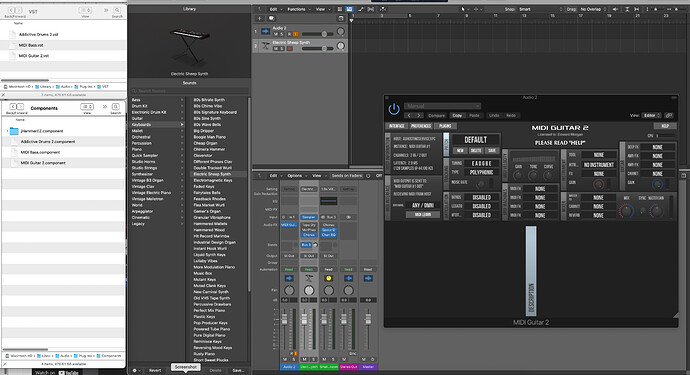Click the Stereo Out channel waveform icon
Image resolution: width=690 pixels, height=375 pixels.
[x=349, y=278]
